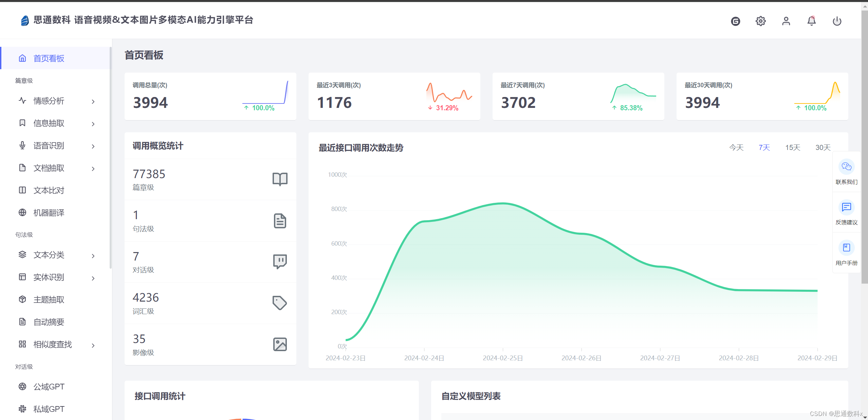Screen dimensions: 868x420
Task: Click the 语音识别 microphone icon
Action: (x=22, y=145)
